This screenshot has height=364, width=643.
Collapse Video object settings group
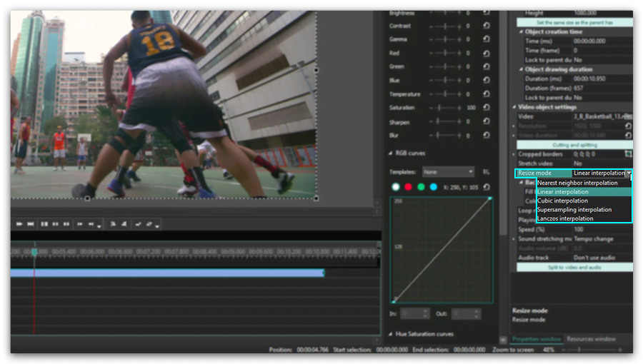pyautogui.click(x=514, y=107)
